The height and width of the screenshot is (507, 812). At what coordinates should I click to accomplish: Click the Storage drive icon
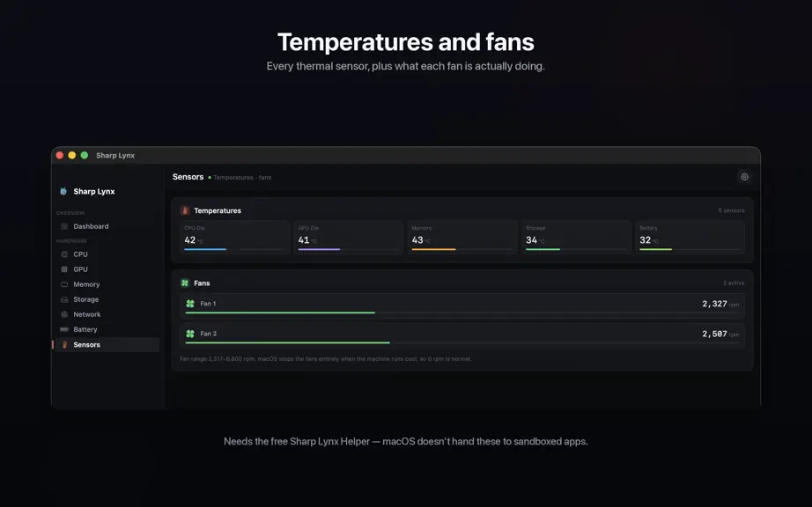pos(64,299)
